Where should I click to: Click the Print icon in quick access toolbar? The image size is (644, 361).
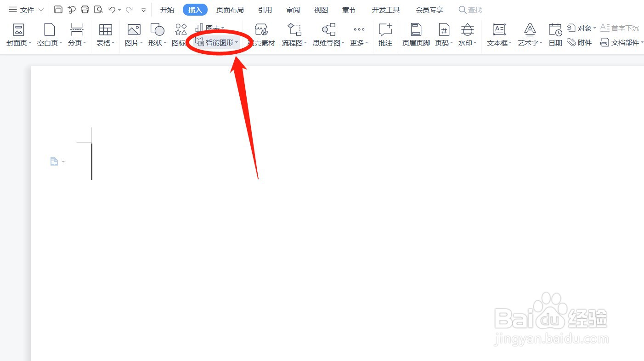click(85, 10)
